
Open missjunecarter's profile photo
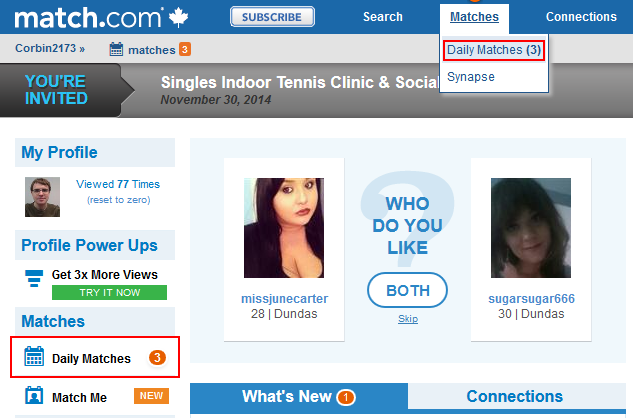click(284, 228)
